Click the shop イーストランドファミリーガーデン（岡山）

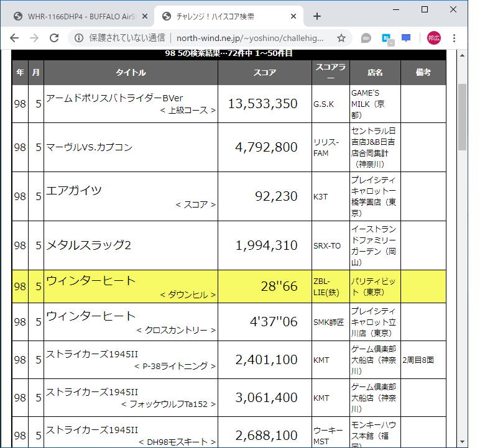coord(373,246)
